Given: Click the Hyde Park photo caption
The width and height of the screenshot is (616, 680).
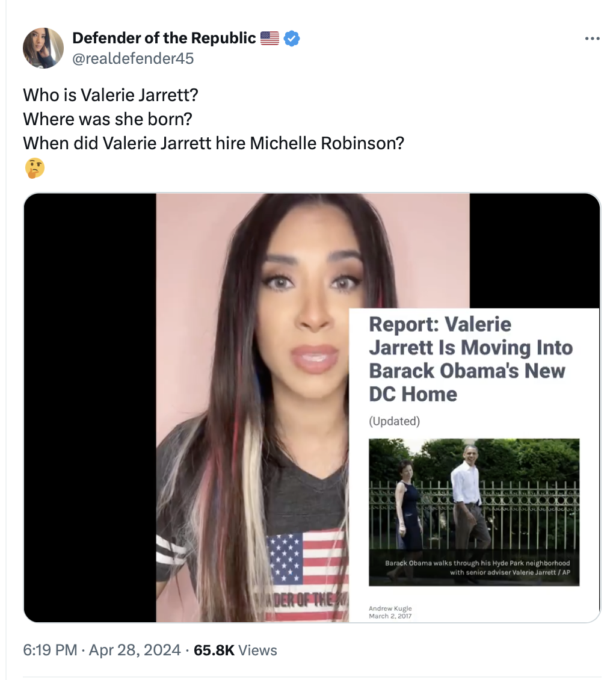Looking at the screenshot, I should click(x=477, y=567).
